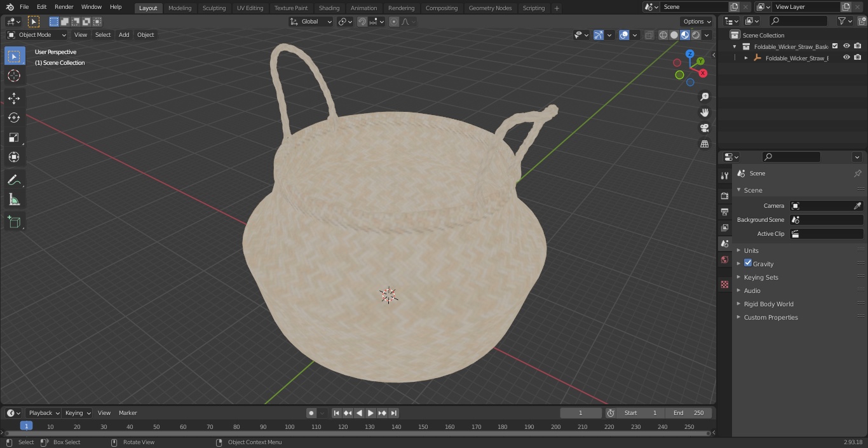Screen dimensions: 868x448
Task: Expand the Keying Sets panel
Action: tap(761, 277)
